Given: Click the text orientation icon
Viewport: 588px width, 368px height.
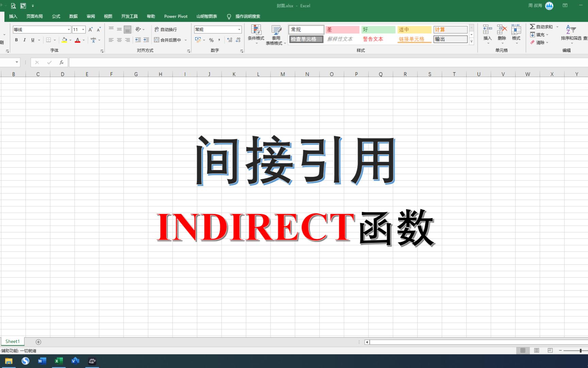Looking at the screenshot, I should pos(138,30).
